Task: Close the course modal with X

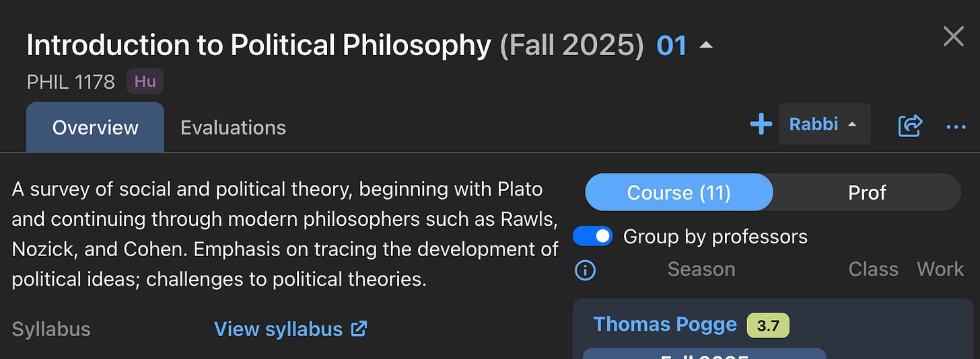Action: [x=954, y=36]
